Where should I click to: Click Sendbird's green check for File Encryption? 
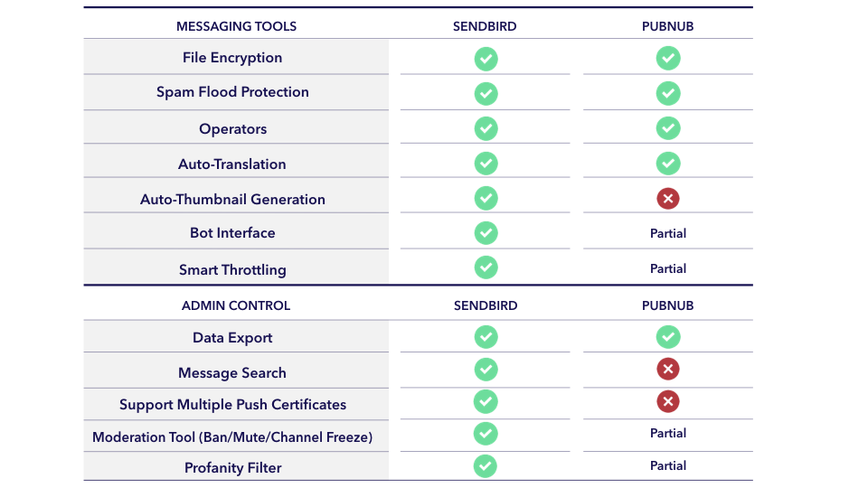[486, 59]
